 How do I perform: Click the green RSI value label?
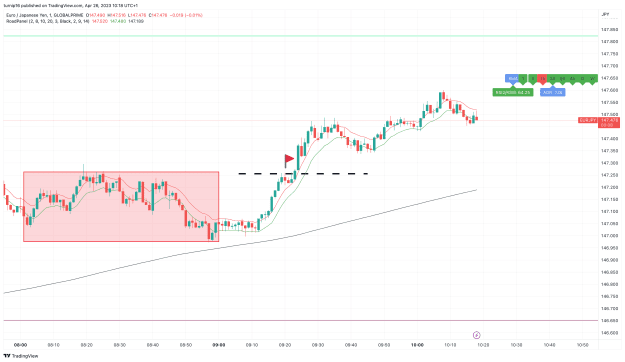pyautogui.click(x=513, y=92)
